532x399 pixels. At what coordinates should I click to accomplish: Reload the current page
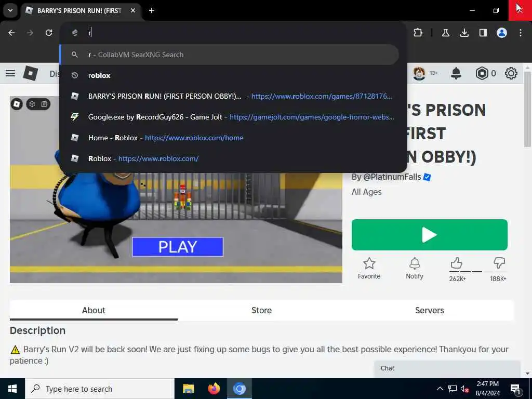click(49, 33)
